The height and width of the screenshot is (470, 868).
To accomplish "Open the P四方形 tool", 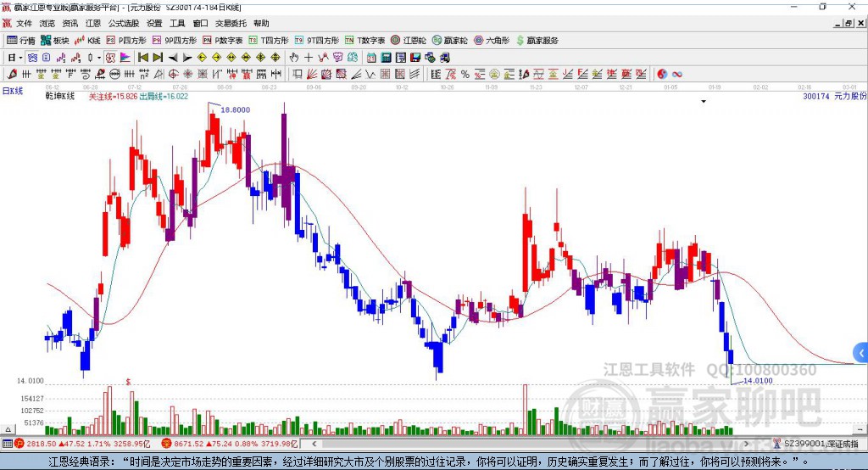I will [x=126, y=41].
